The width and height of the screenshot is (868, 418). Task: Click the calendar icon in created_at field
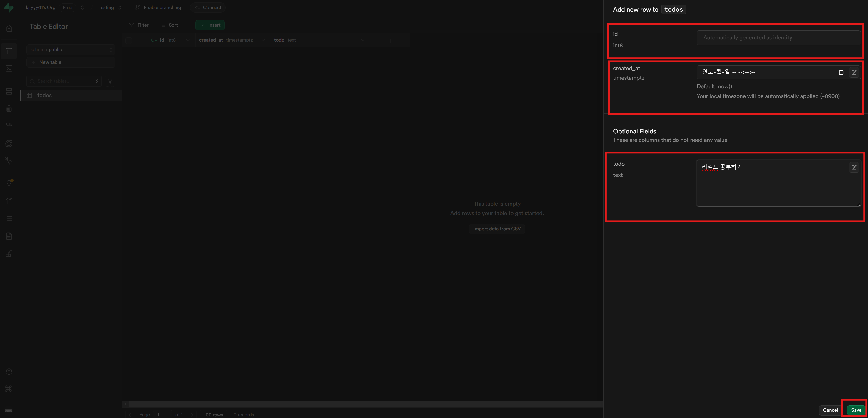click(x=841, y=72)
